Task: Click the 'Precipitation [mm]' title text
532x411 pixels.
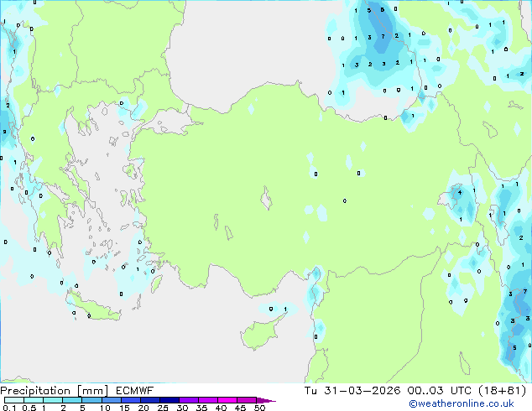Action: 54,391
